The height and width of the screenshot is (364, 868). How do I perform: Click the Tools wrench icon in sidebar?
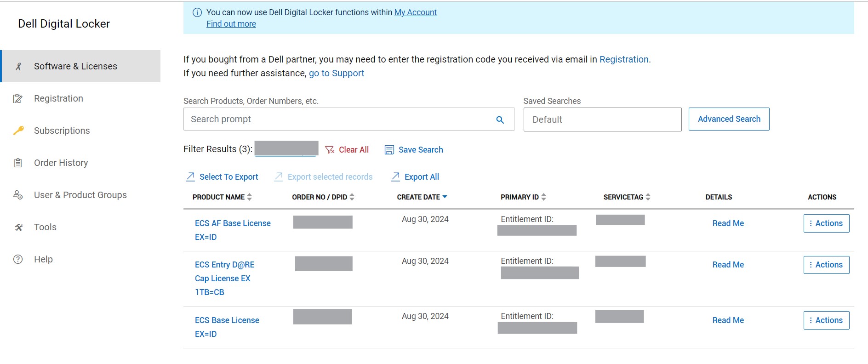coord(18,227)
